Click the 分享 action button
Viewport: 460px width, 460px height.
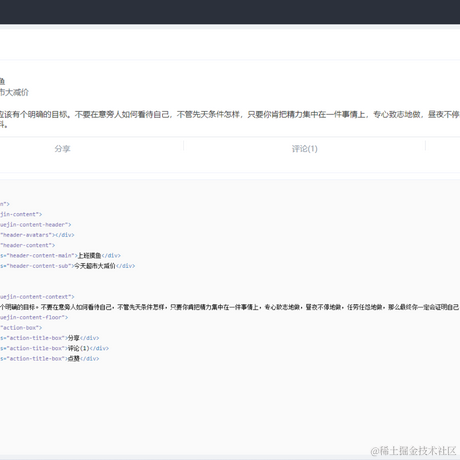pyautogui.click(x=63, y=149)
